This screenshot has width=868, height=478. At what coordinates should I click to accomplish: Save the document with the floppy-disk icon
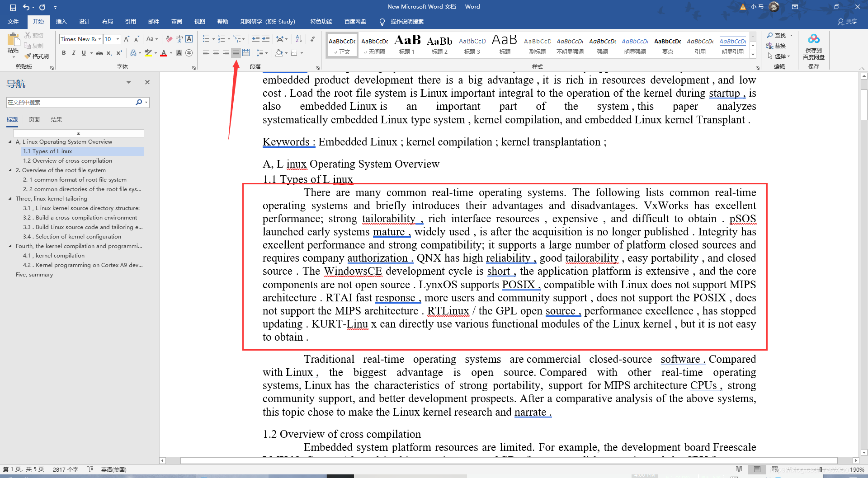pos(13,7)
